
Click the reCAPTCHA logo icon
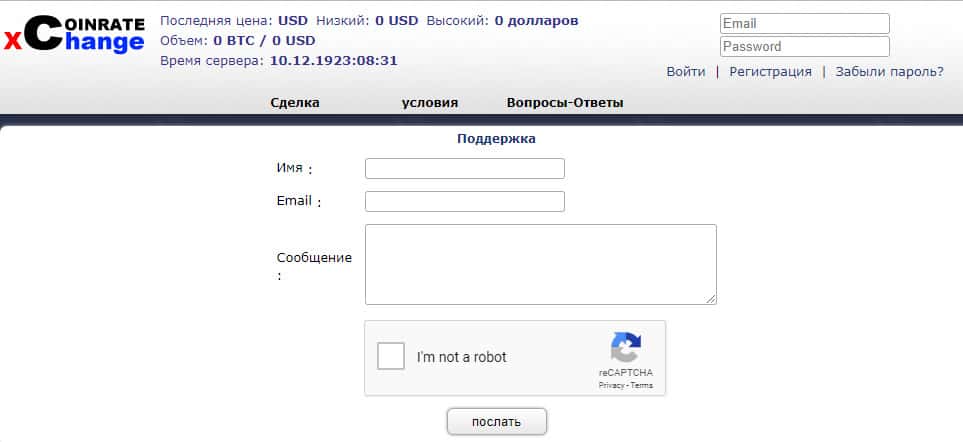pyautogui.click(x=625, y=348)
